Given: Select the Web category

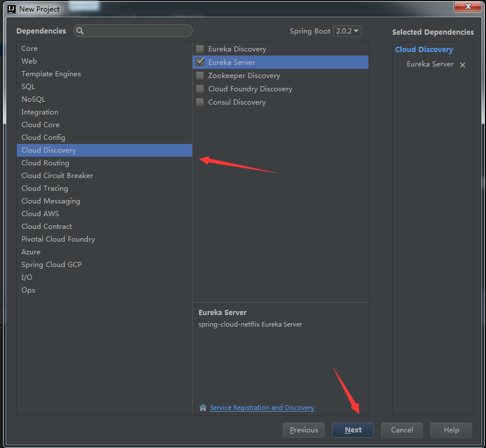Looking at the screenshot, I should coord(105,61).
